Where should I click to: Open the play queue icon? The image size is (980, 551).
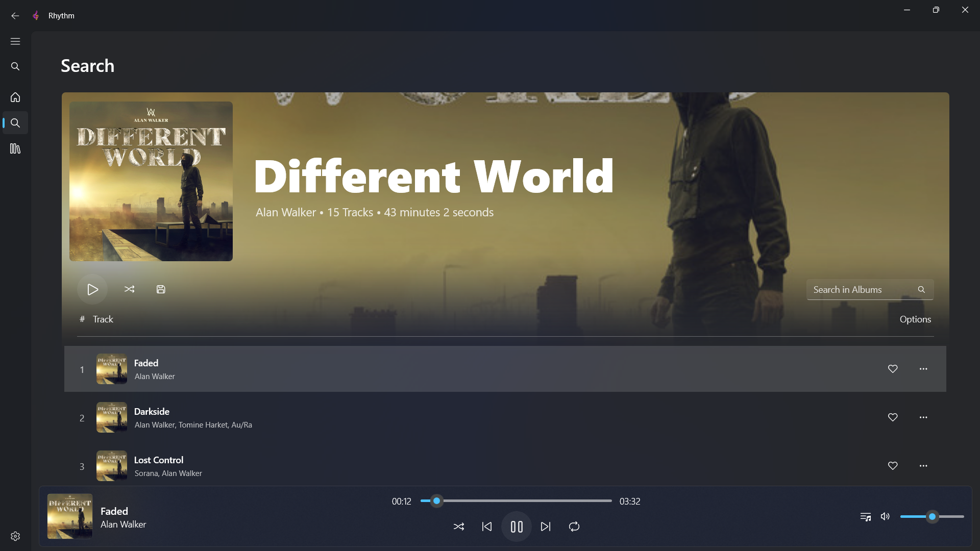pyautogui.click(x=865, y=517)
